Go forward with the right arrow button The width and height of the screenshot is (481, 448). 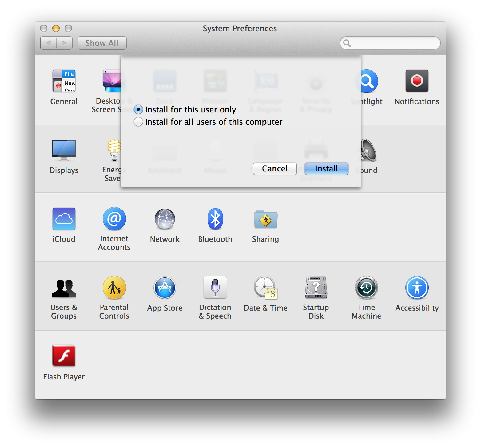[64, 43]
